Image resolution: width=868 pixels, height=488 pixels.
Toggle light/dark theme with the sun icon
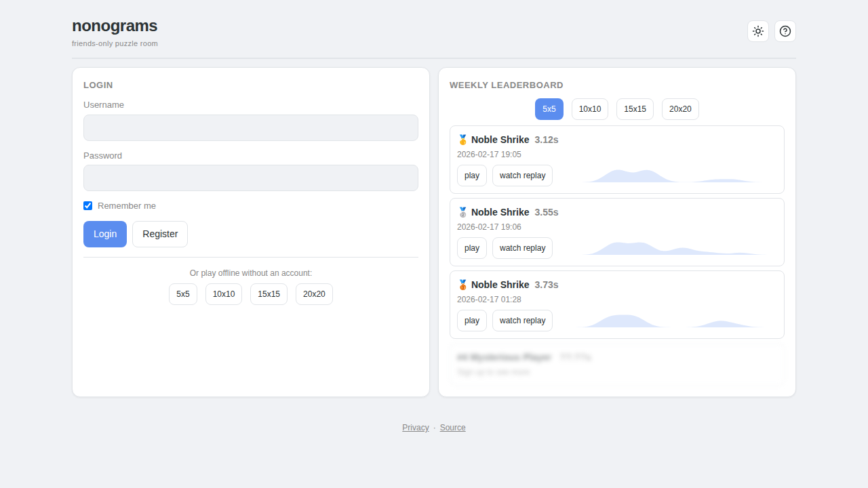pos(758,31)
